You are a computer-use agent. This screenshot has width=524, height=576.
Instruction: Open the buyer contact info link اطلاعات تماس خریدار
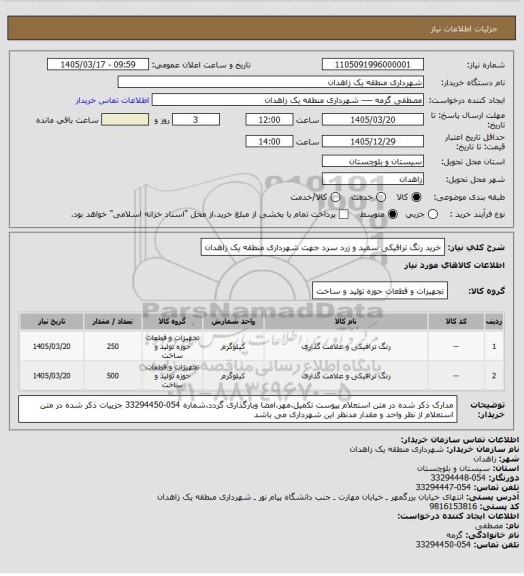tap(112, 100)
